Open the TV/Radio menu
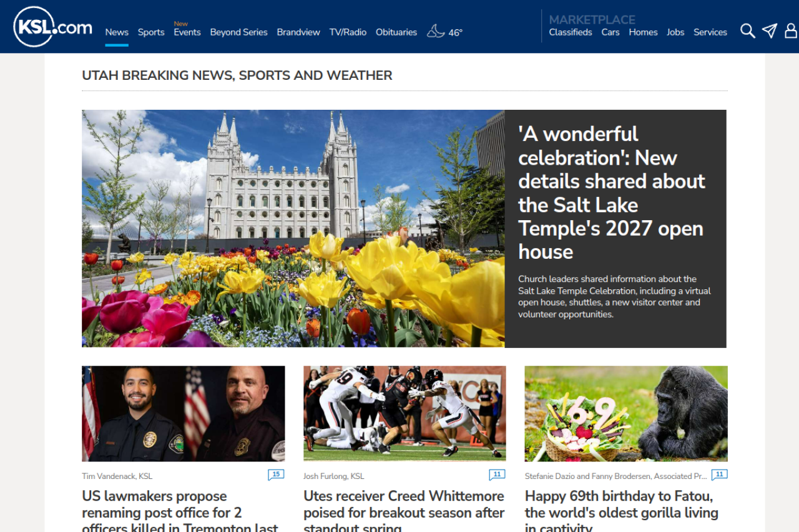This screenshot has height=532, width=799. (348, 32)
